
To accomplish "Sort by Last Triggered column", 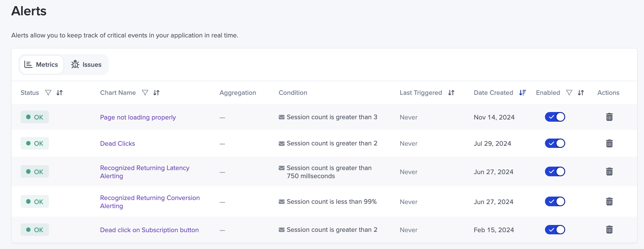I will 451,93.
